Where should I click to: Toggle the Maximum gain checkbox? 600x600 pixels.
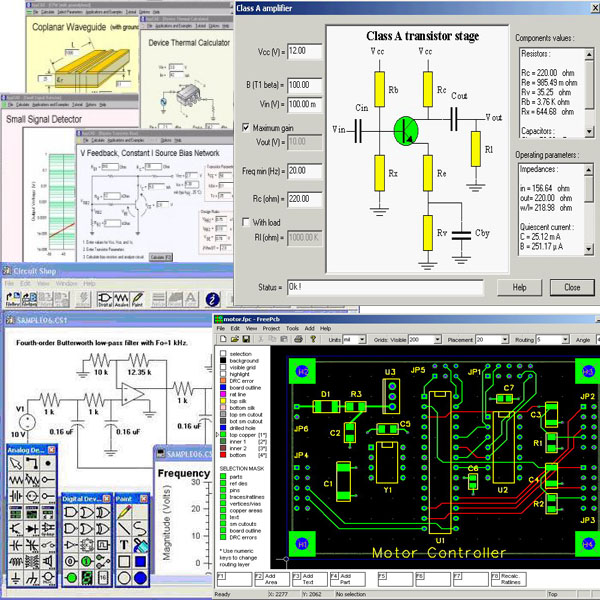click(246, 127)
